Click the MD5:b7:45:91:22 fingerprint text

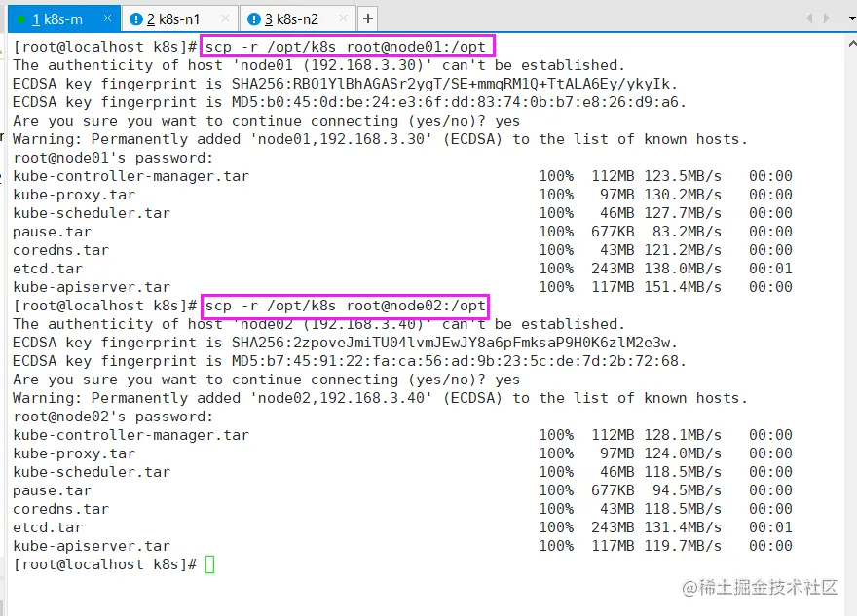point(459,361)
